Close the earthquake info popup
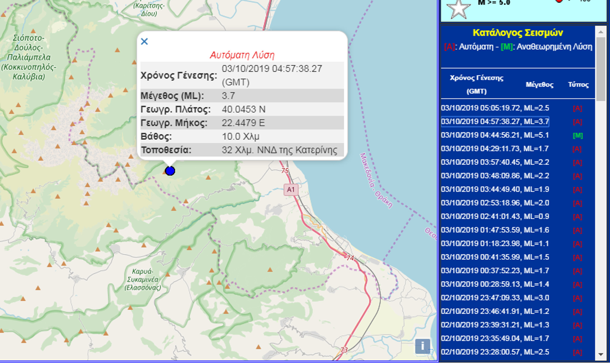The image size is (610, 364). [x=144, y=42]
